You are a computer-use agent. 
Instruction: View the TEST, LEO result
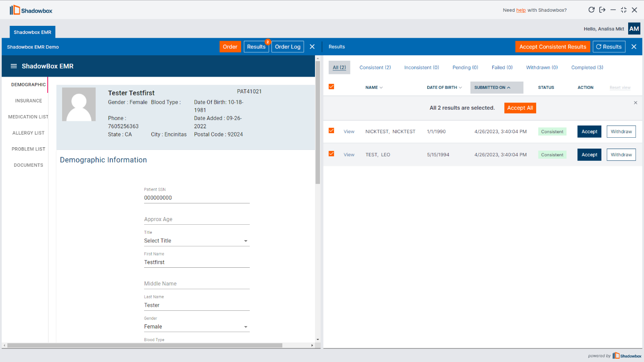tap(349, 154)
